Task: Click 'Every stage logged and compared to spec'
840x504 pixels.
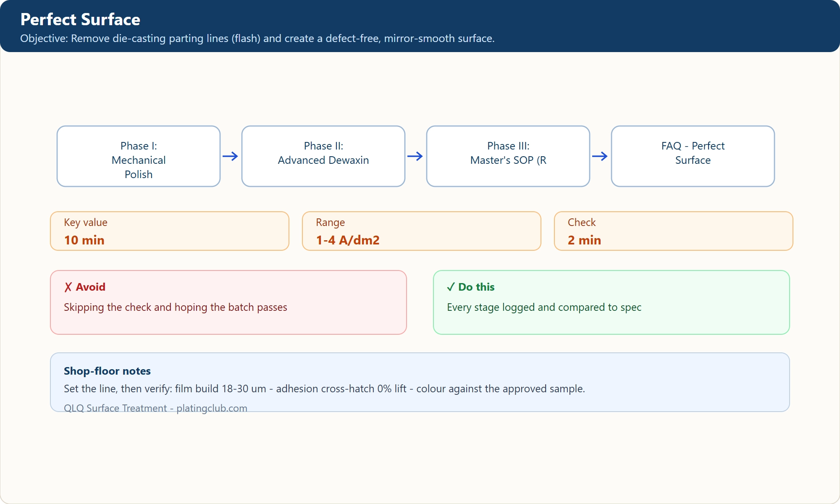Action: coord(544,307)
